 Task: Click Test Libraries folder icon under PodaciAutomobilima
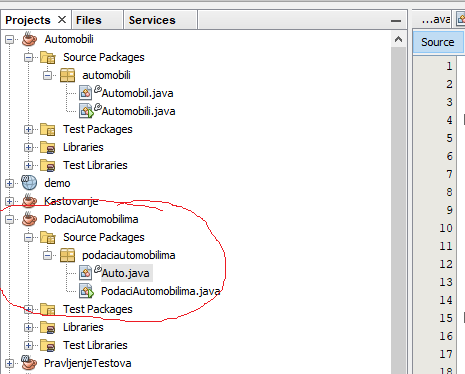pyautogui.click(x=48, y=345)
